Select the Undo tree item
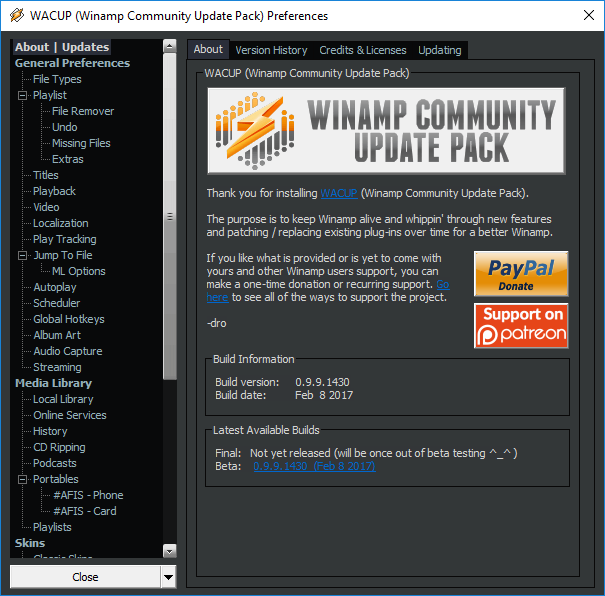605x596 pixels. [x=64, y=127]
